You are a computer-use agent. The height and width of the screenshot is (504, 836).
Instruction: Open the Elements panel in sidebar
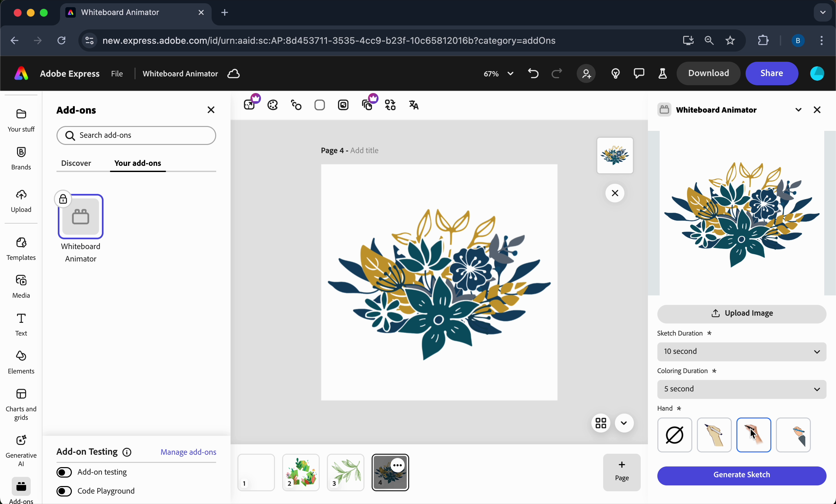tap(21, 362)
